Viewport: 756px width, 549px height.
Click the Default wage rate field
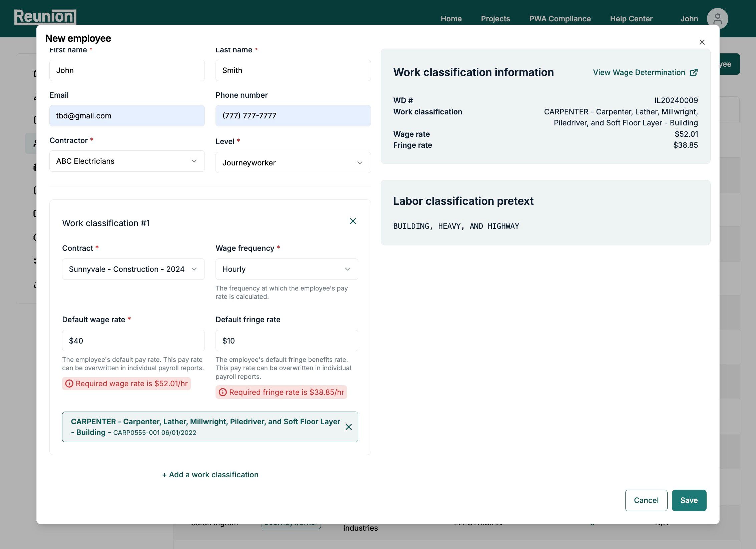(x=133, y=341)
